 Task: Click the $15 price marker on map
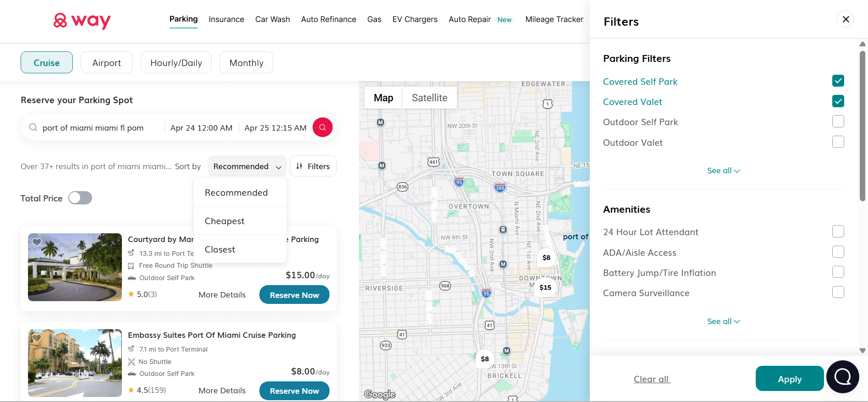(545, 287)
